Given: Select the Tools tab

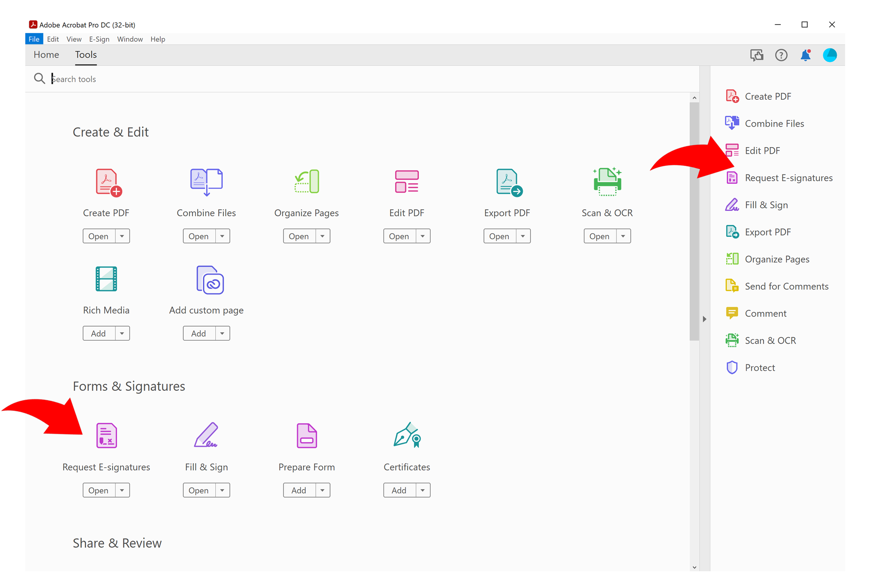Looking at the screenshot, I should pos(86,55).
